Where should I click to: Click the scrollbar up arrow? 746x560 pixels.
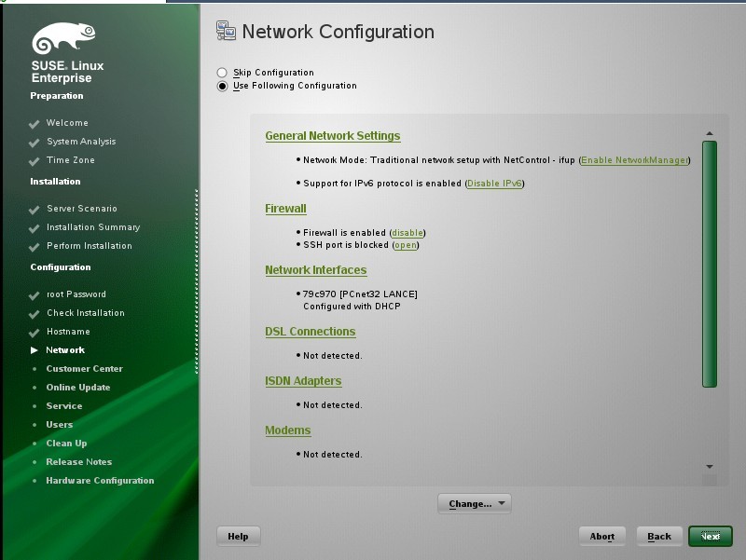click(x=710, y=133)
